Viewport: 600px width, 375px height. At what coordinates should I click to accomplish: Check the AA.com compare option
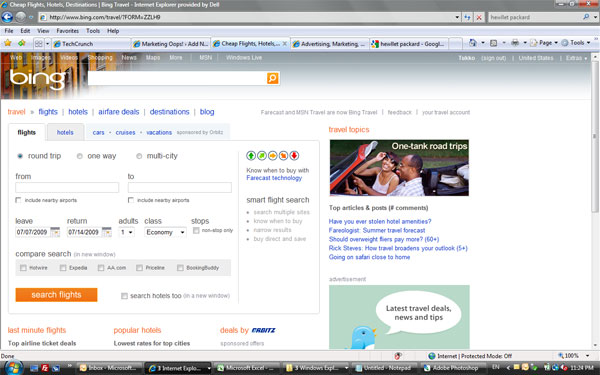[101, 267]
